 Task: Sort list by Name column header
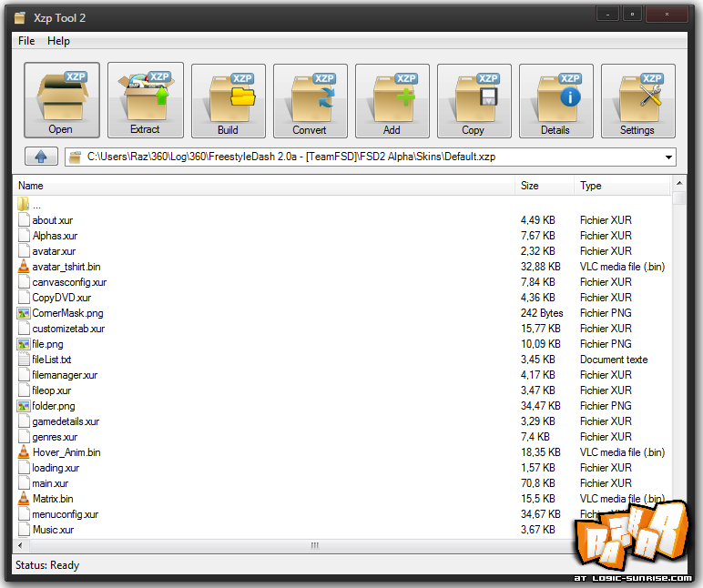(265, 186)
